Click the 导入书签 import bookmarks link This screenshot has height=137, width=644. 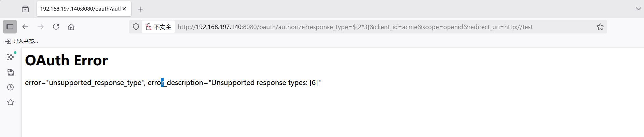point(22,41)
